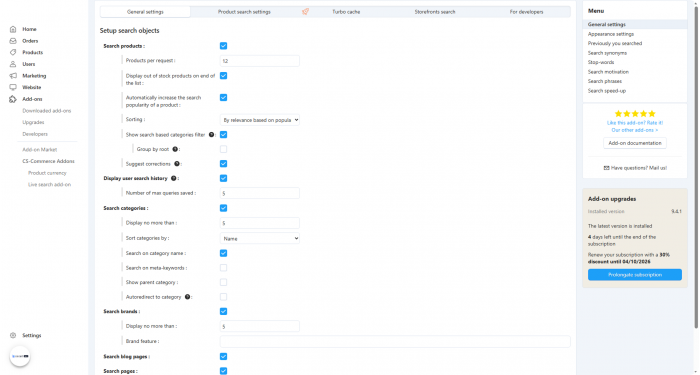
Task: Click the rocket icon beside Turbo cache
Action: coord(305,12)
